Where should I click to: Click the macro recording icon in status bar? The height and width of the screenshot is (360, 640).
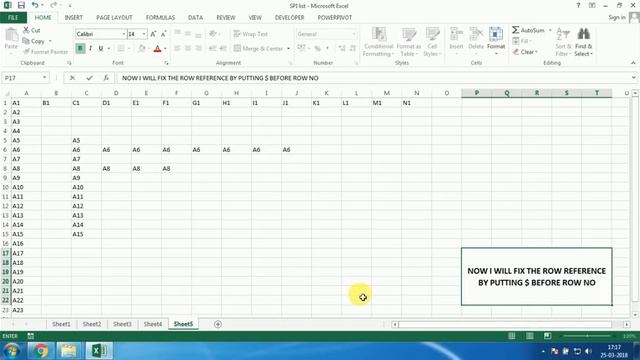coord(31,336)
